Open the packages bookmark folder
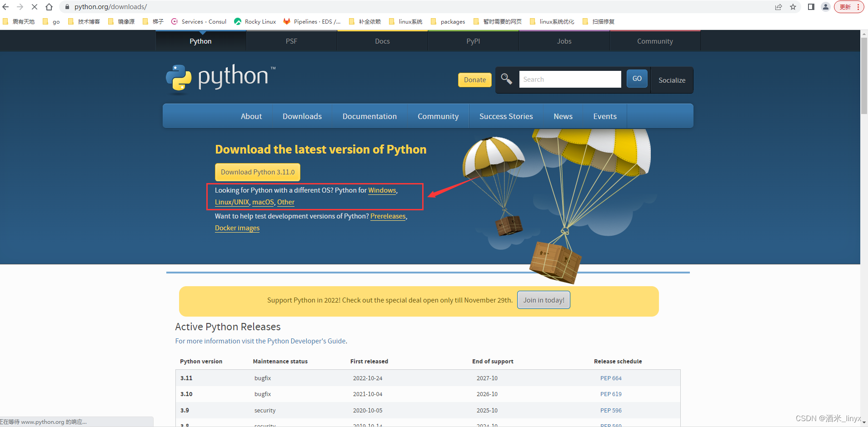The height and width of the screenshot is (427, 868). click(448, 21)
